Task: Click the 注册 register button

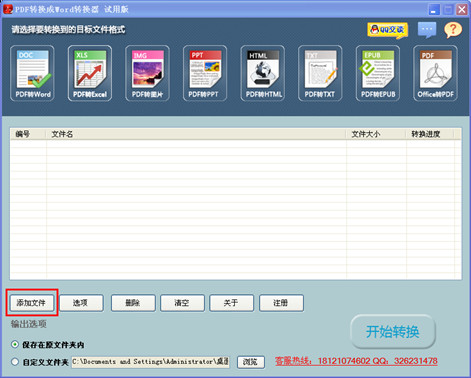Action: [x=281, y=303]
